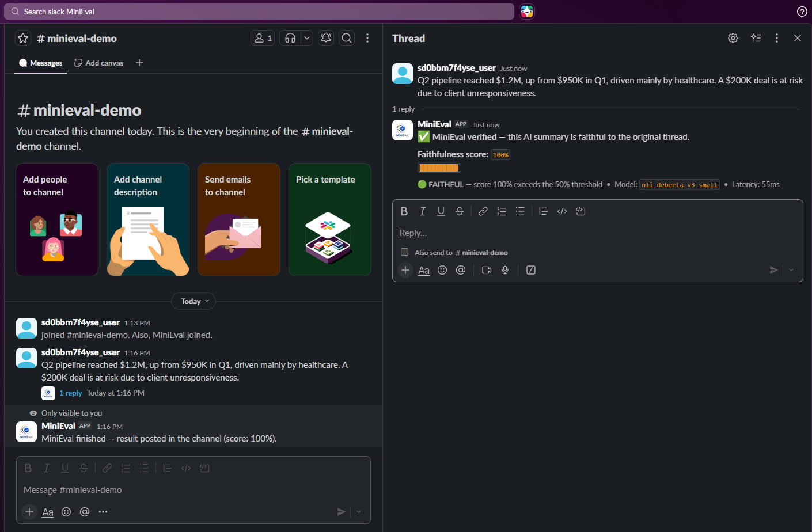
Task: Summarize the thread with the sparkle icon
Action: coord(756,38)
